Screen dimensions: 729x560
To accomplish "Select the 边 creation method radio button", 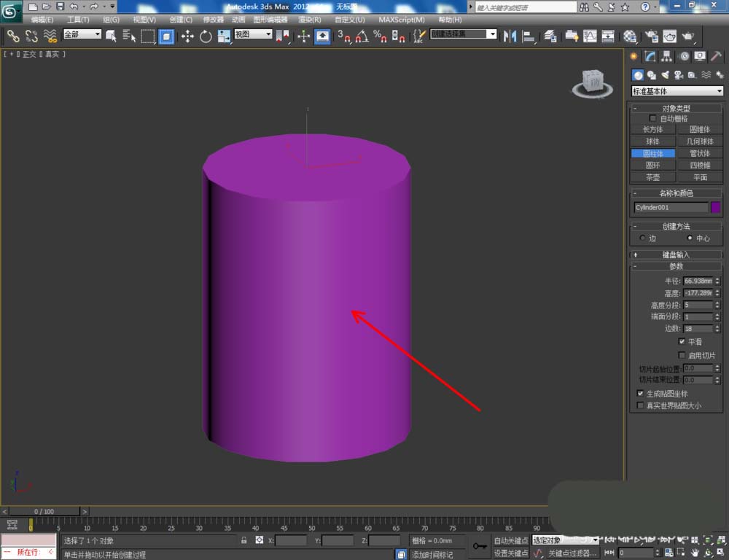I will 642,238.
